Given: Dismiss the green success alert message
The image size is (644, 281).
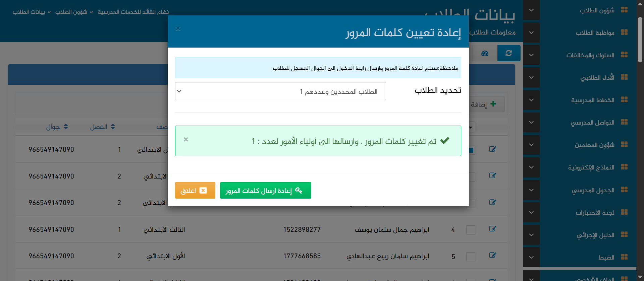Looking at the screenshot, I should coord(186,139).
